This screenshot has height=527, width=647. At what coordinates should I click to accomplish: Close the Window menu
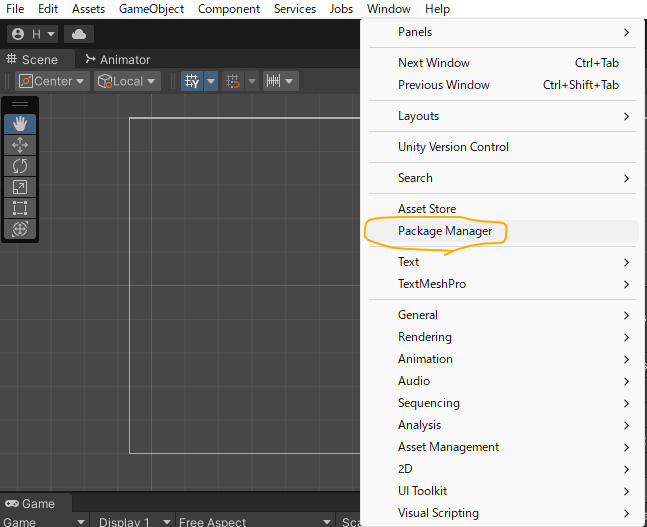(x=389, y=9)
